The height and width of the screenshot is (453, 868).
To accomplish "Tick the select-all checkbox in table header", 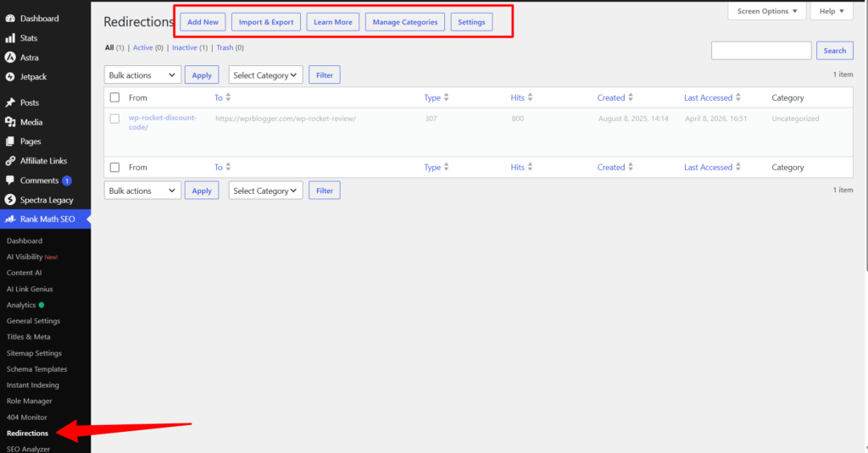I will click(x=114, y=97).
